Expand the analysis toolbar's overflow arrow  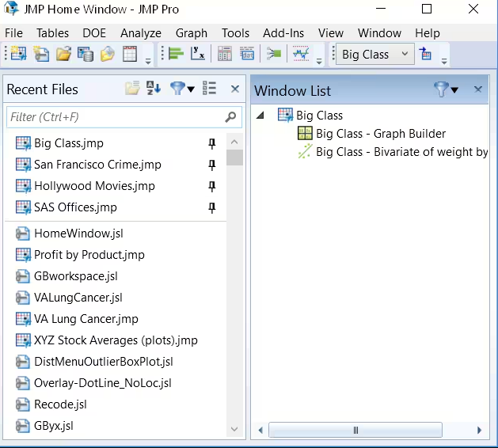coord(319,61)
